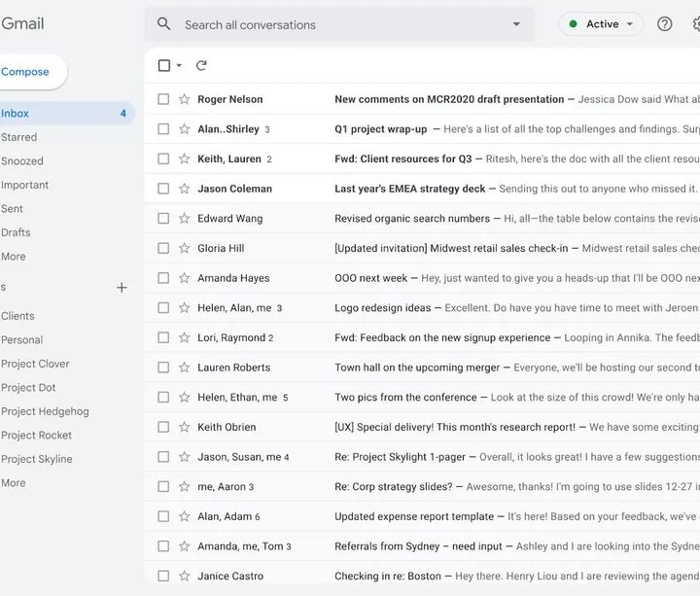Screen dimensions: 700x596
Task: Tick checkbox for Last year's EMEA strategy deck
Action: pyautogui.click(x=163, y=189)
